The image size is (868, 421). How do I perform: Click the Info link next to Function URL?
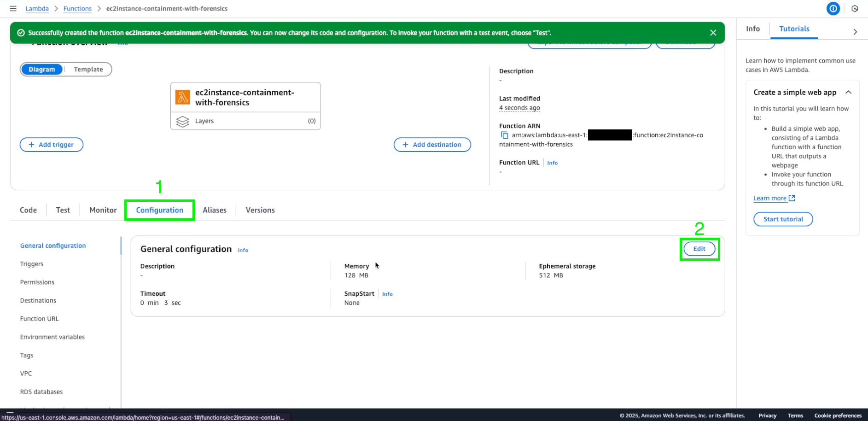click(552, 163)
